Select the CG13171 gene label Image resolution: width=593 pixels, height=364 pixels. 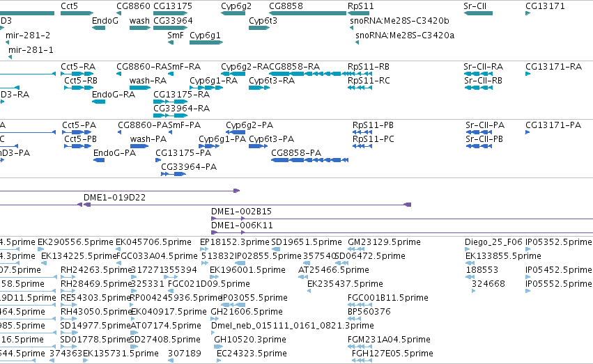pos(545,6)
